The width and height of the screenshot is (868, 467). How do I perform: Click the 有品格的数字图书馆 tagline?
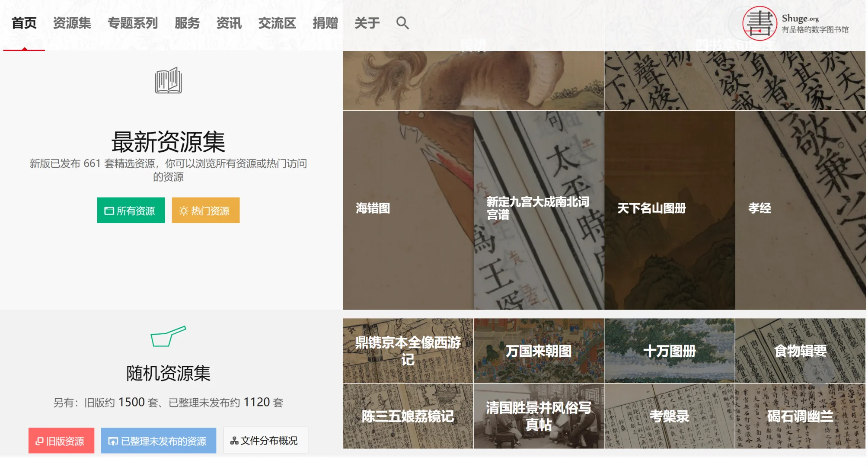click(815, 29)
